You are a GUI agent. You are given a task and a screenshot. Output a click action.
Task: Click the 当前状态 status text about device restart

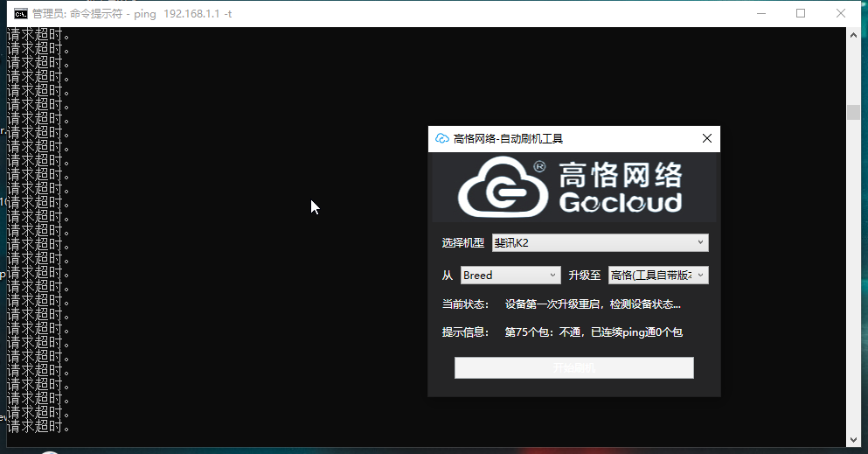(593, 304)
